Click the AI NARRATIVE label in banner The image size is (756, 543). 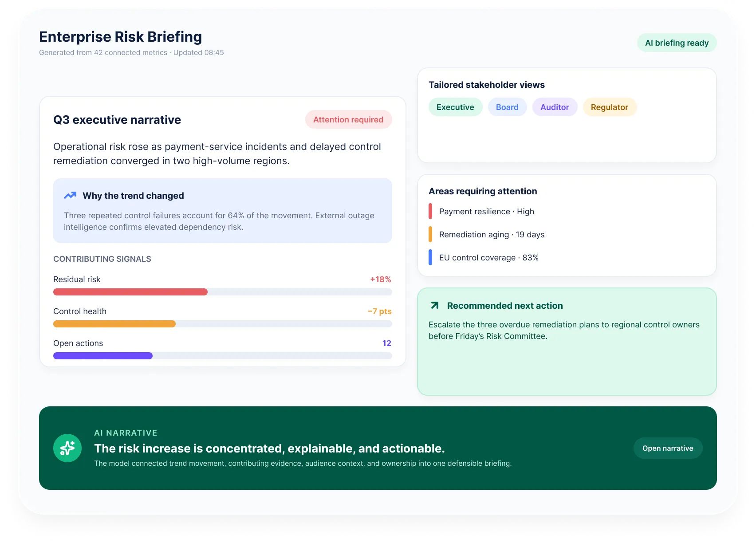point(126,433)
